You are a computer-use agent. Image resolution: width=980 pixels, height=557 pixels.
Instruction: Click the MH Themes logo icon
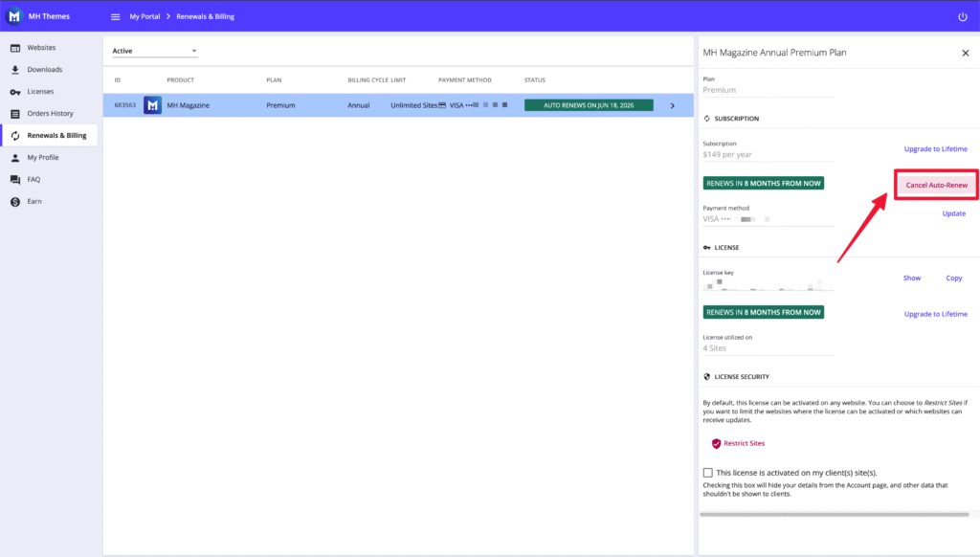pyautogui.click(x=15, y=16)
